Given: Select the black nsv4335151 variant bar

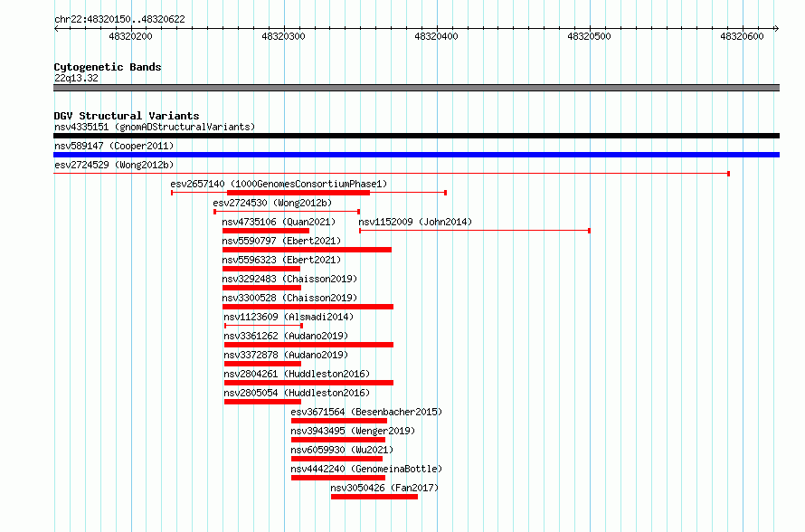Looking at the screenshot, I should click(x=416, y=136).
